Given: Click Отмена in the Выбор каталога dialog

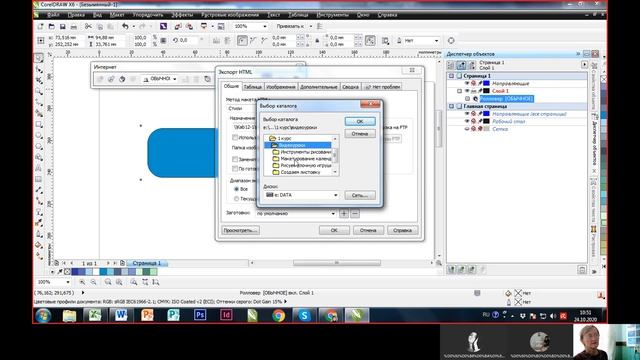Looking at the screenshot, I should click(360, 134).
